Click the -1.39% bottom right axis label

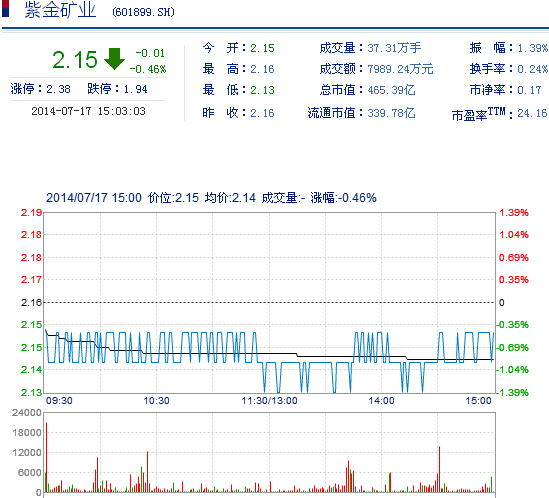pos(513,393)
